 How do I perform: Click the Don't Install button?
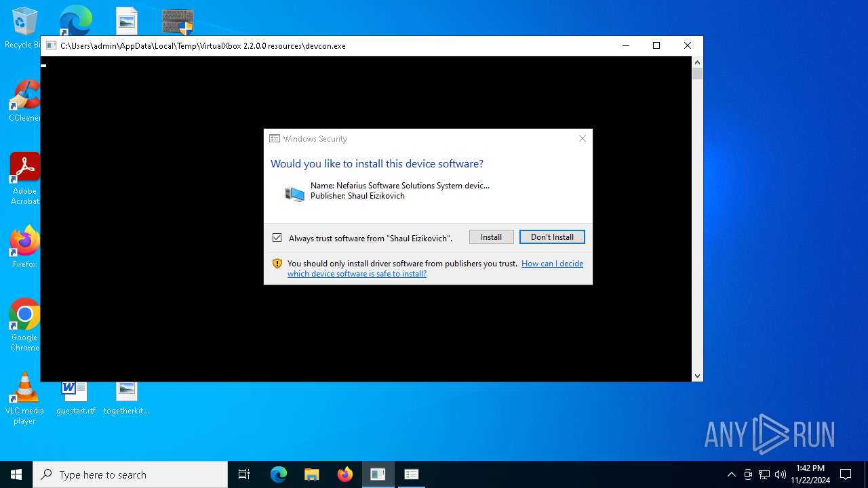552,237
